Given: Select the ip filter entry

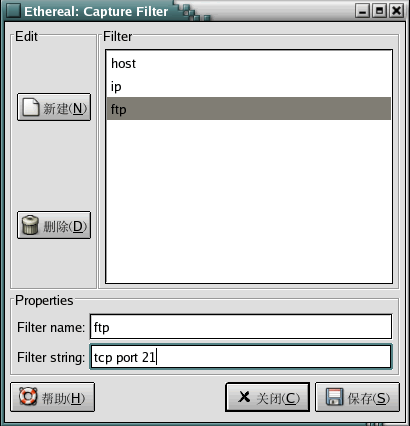Looking at the screenshot, I should [x=249, y=86].
